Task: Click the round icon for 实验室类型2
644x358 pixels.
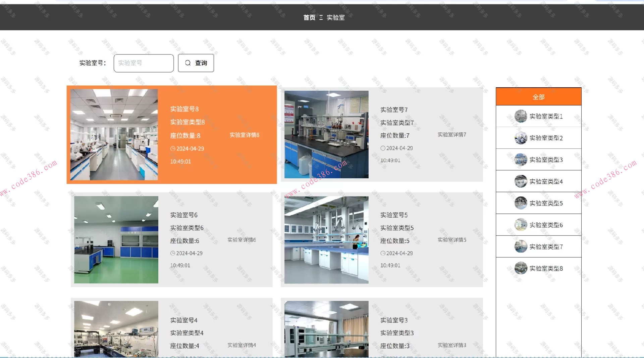Action: click(521, 138)
